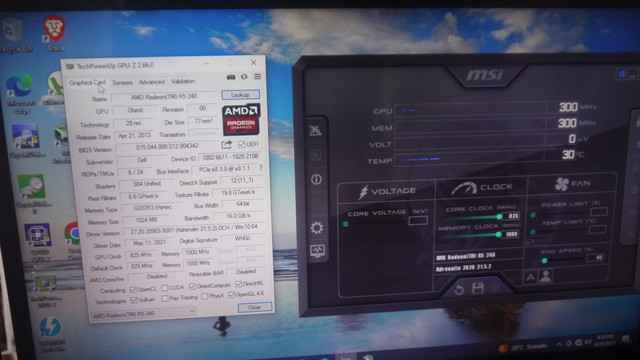The width and height of the screenshot is (640, 360).
Task: Toggle the DirectML checkbox
Action: click(x=239, y=284)
